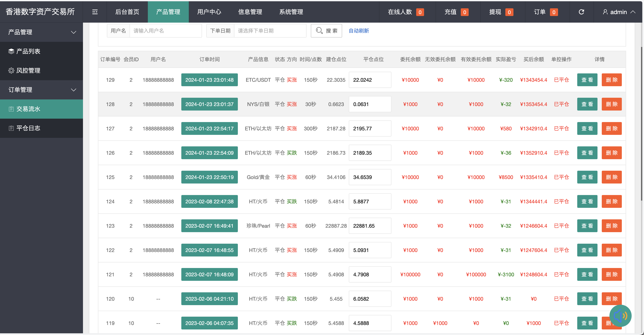
Task: Toggle 已平仓 status for order 125
Action: coord(561,177)
